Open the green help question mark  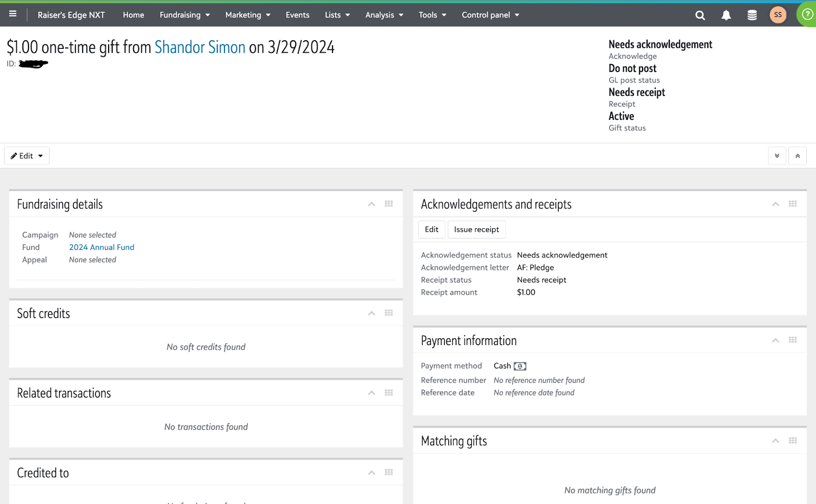807,14
